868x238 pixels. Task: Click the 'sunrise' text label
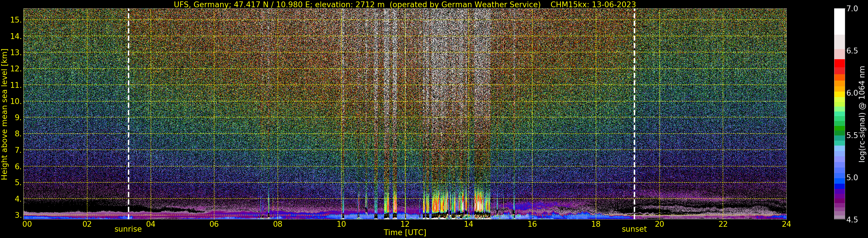[128, 229]
